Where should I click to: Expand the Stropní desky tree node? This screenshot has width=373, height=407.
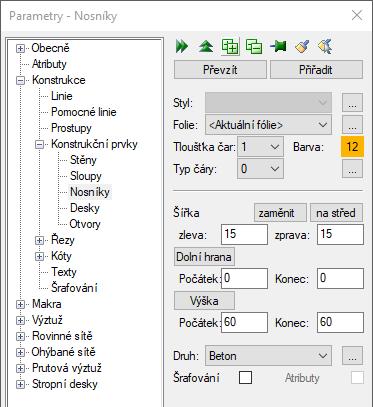click(20, 385)
